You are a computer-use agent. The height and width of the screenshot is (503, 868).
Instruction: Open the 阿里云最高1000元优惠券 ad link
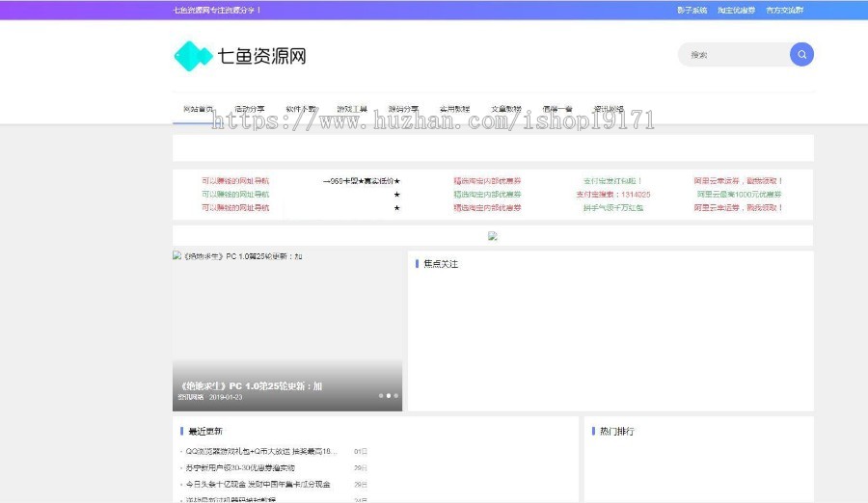(x=739, y=195)
